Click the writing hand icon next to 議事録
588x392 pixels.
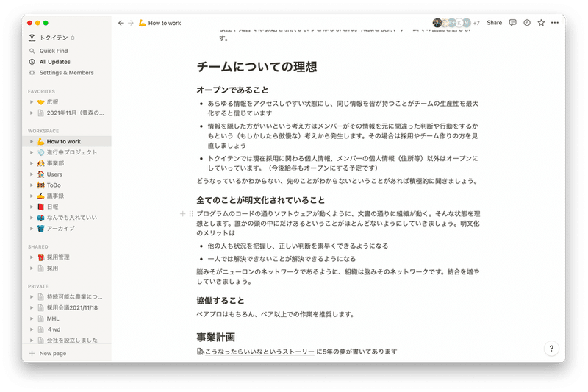[x=41, y=196]
